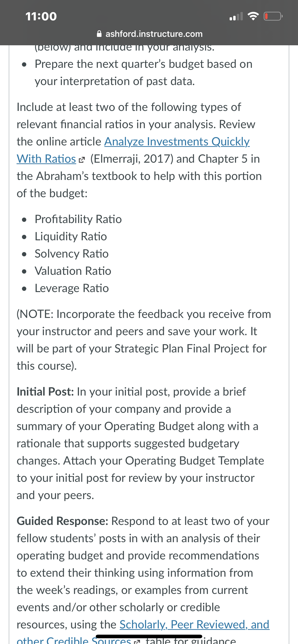The image size is (298, 644).
Task: Tap the 11:00 clock in status bar
Action: pos(41,17)
